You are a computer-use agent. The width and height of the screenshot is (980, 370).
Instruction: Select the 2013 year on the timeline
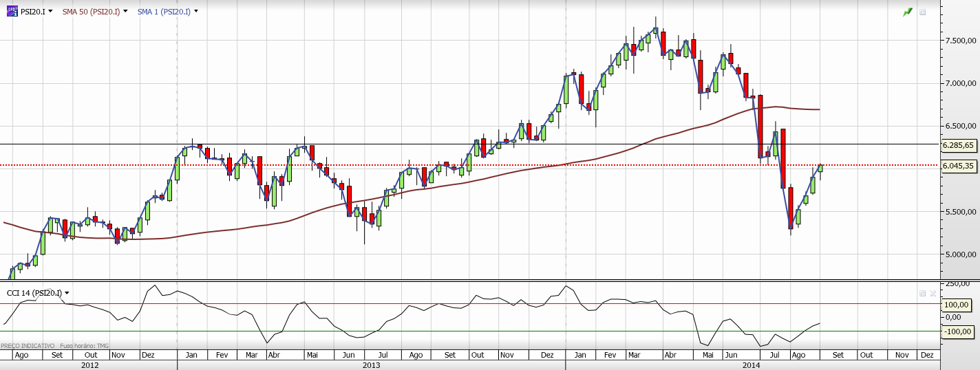(x=372, y=365)
